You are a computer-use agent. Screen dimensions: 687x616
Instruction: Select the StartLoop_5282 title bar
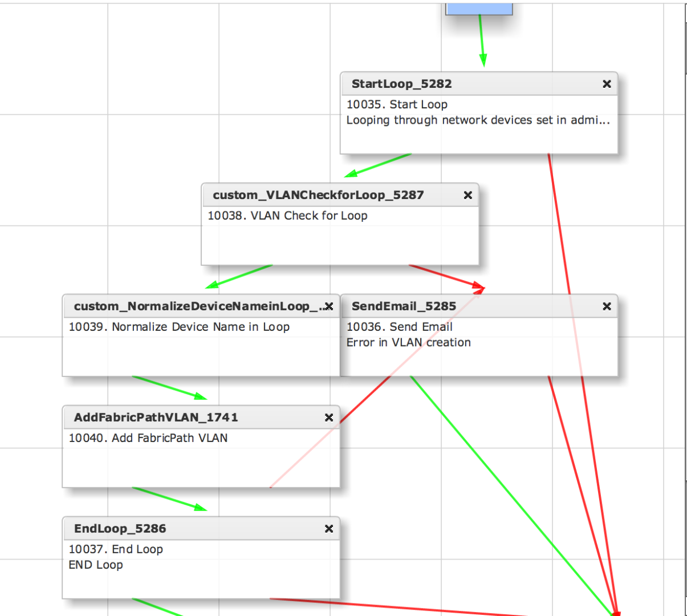[x=479, y=84]
